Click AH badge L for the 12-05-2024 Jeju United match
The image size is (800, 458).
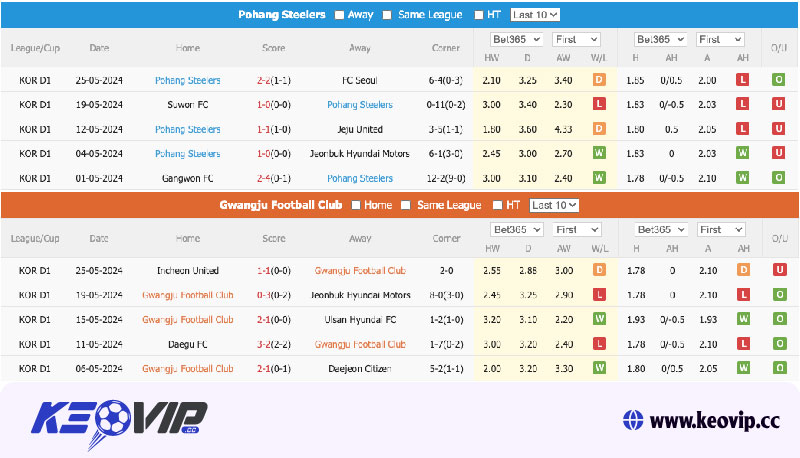pyautogui.click(x=742, y=129)
